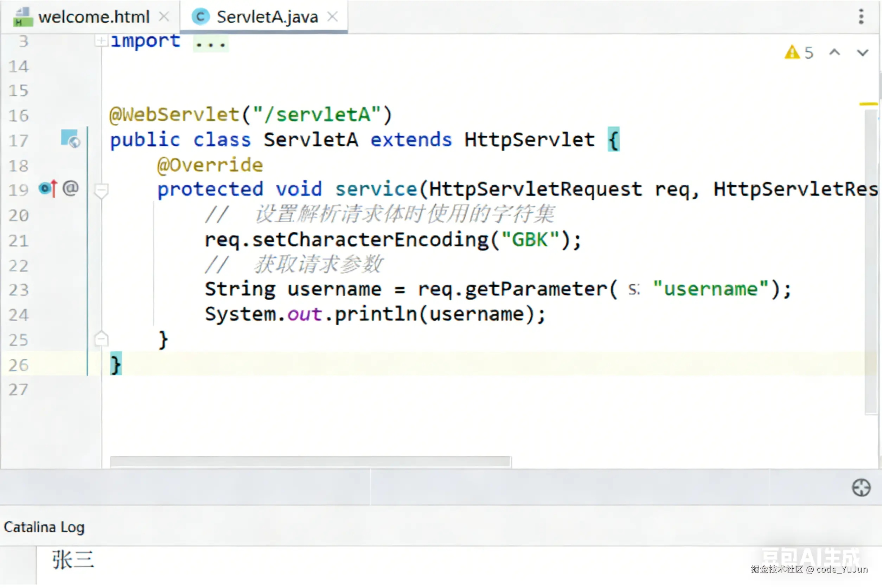Click the crosshair locate icon in the bottom panel
Screen dimensions: 882x588
point(861,488)
